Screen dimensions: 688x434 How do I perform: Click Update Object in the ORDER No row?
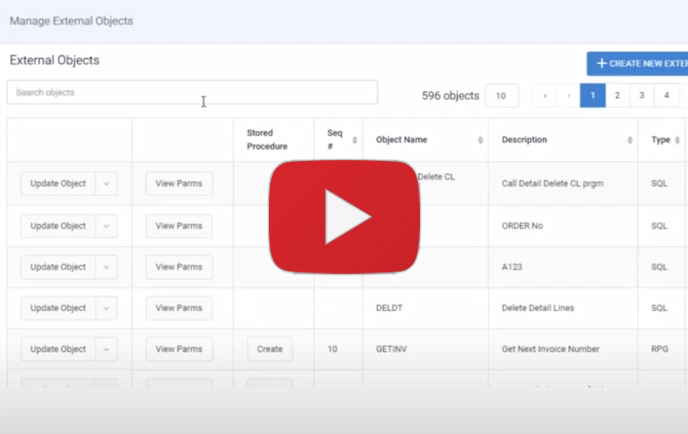[58, 226]
